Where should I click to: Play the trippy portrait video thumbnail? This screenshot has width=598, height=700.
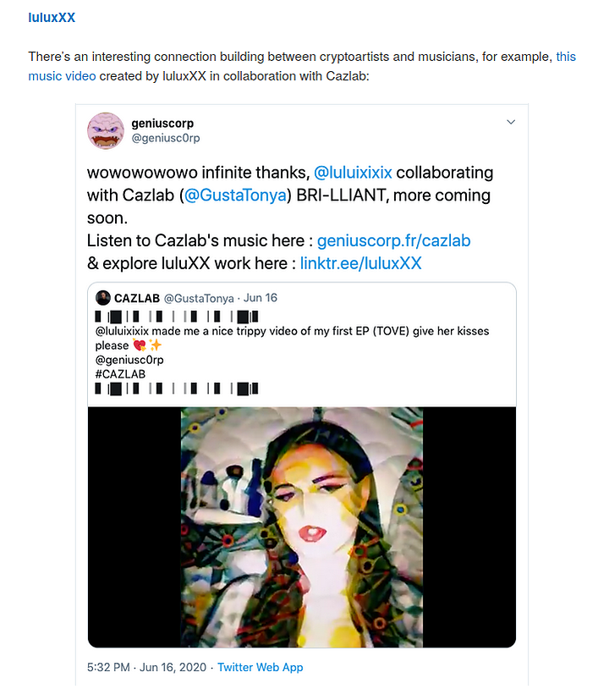(302, 527)
